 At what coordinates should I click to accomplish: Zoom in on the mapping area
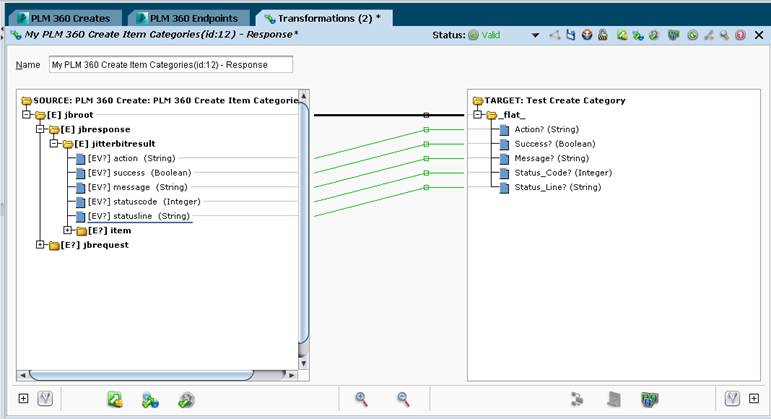(x=361, y=399)
